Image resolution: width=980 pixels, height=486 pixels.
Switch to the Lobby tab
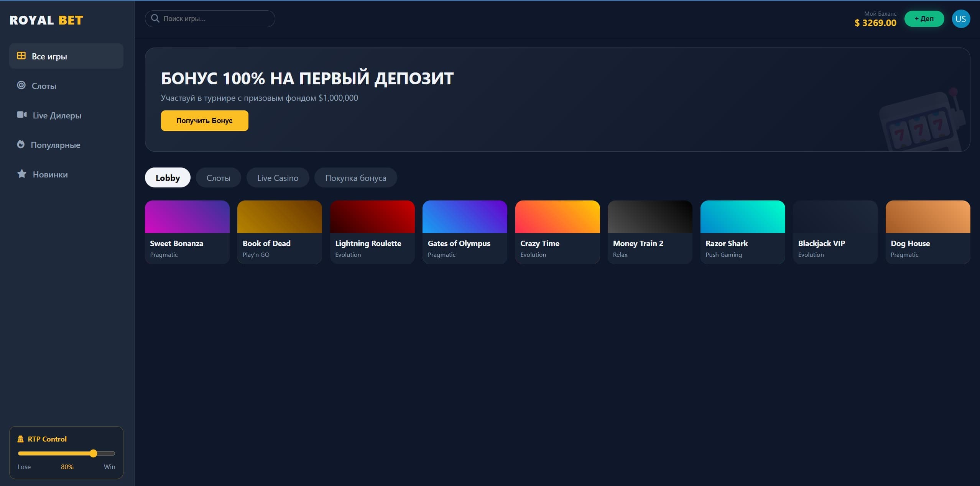[168, 177]
